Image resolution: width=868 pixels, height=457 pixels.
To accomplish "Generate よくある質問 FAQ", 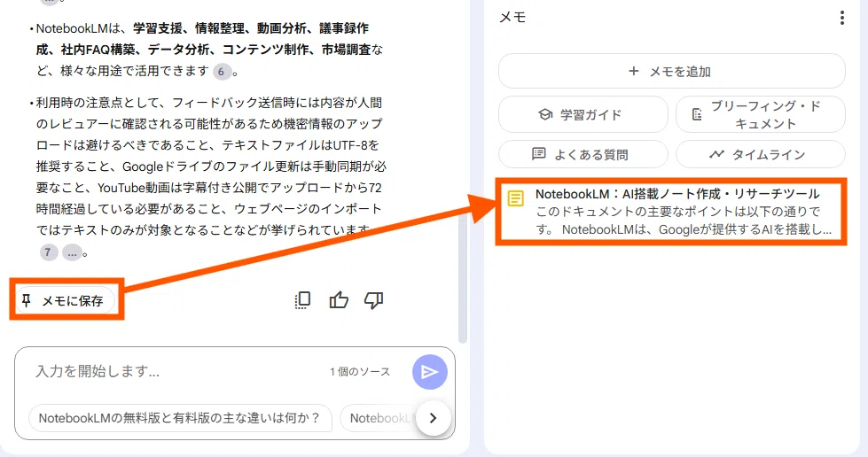I will pyautogui.click(x=583, y=154).
